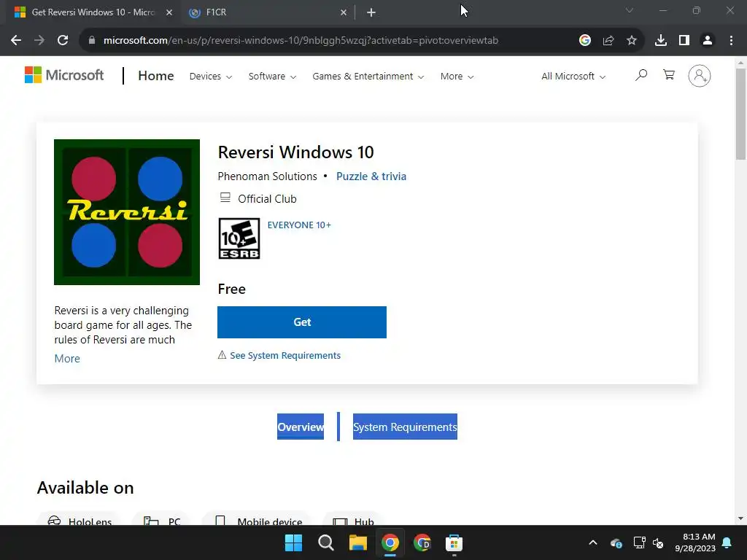Open the Windows Start menu

(x=293, y=542)
